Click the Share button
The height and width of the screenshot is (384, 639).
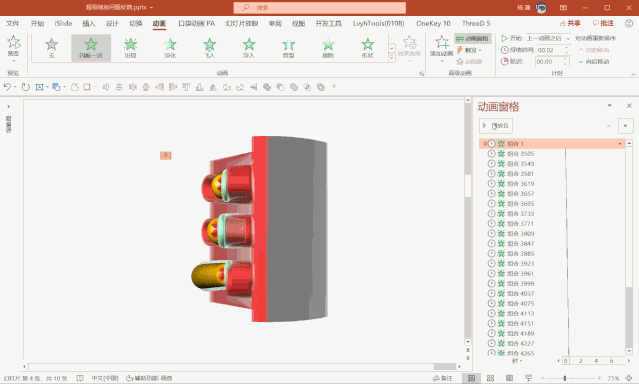[x=570, y=23]
